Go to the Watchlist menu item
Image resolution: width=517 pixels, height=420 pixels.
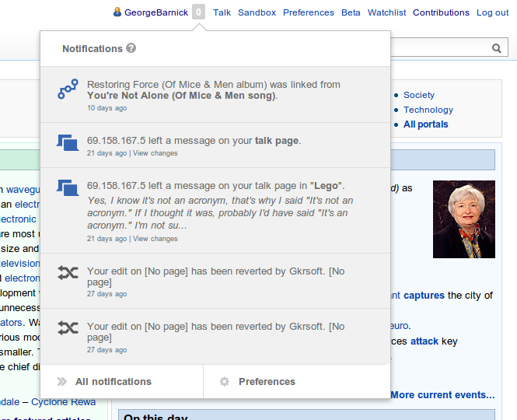[x=386, y=12]
